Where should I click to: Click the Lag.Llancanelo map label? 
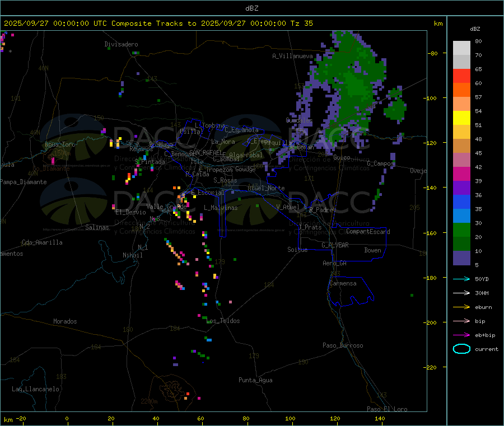35,389
